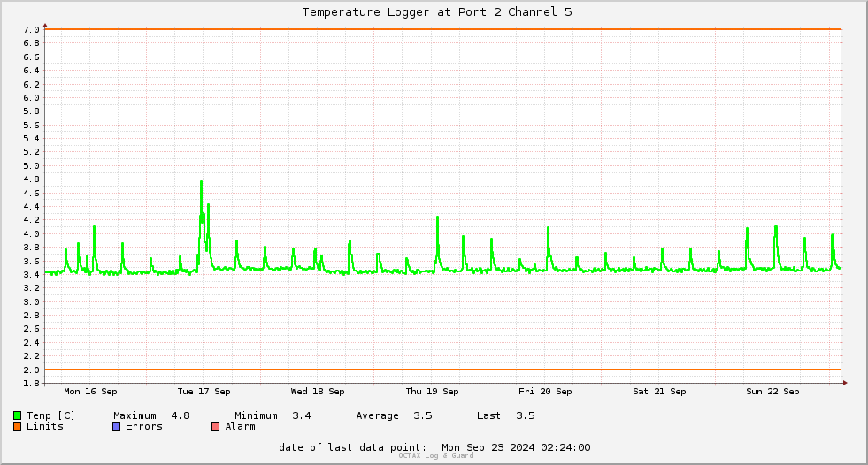Click the 'Sun 22 Sep' axis label
This screenshot has width=868, height=465.
[x=772, y=392]
